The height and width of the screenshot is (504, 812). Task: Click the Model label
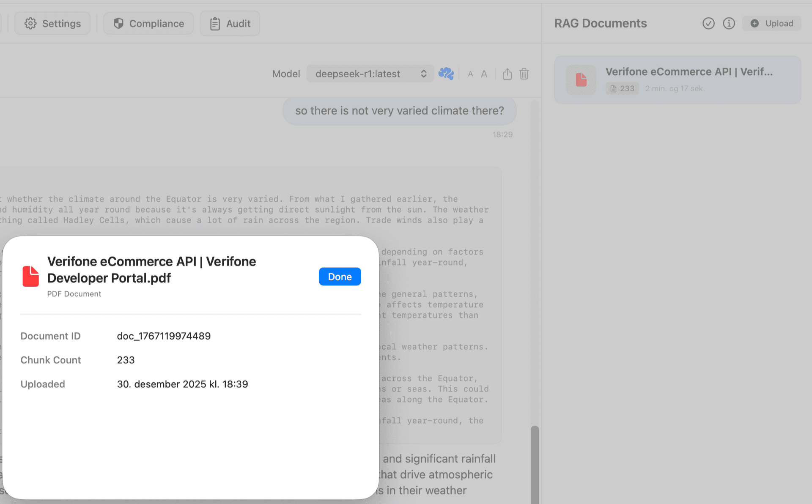[x=286, y=74]
